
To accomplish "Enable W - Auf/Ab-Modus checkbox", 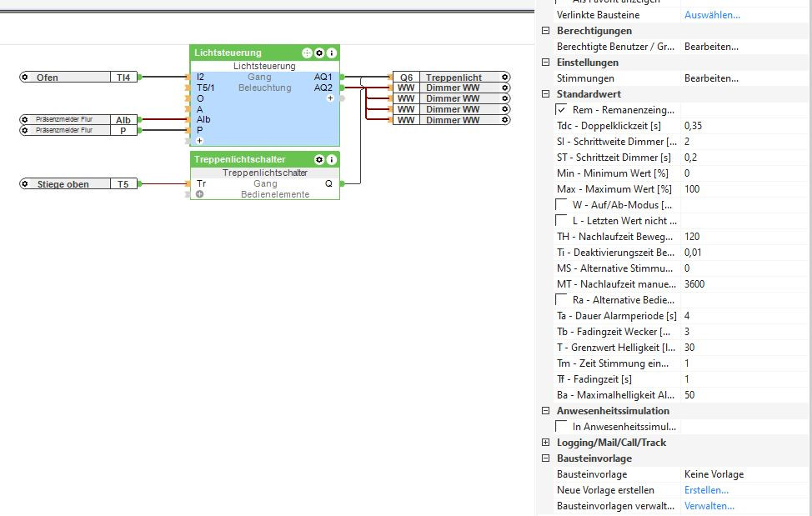I will click(561, 205).
